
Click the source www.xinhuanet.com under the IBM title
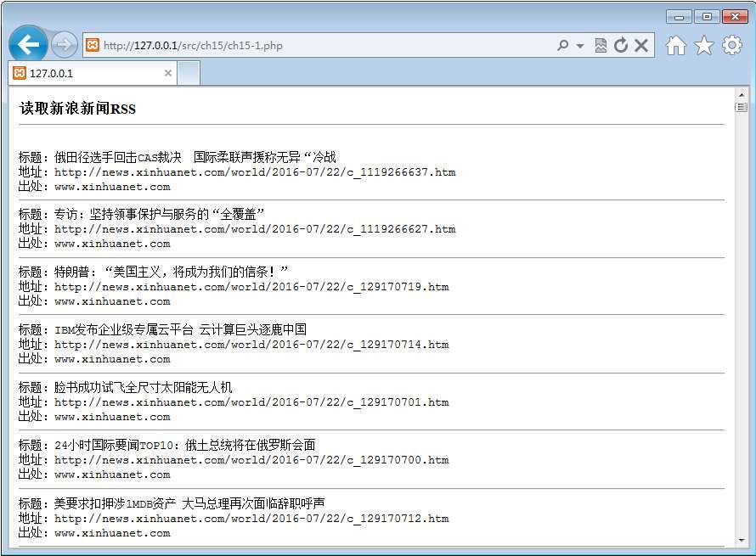coord(112,359)
